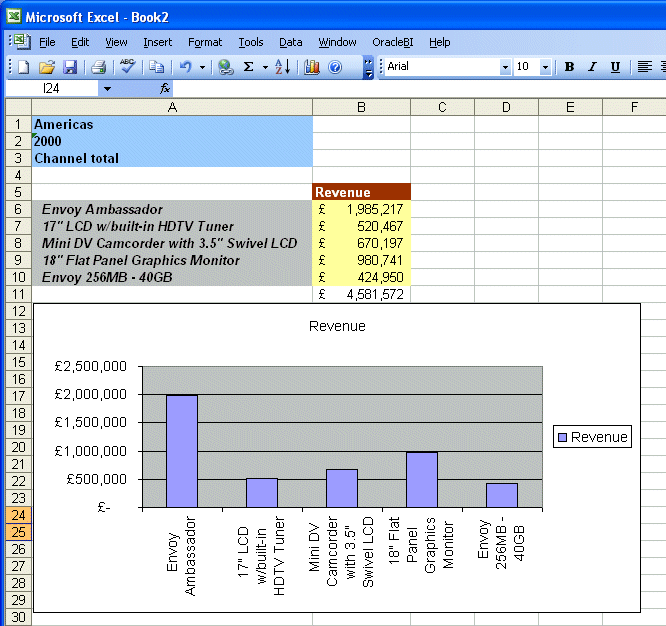This screenshot has width=666, height=626.
Task: Open the Tools menu
Action: tap(251, 42)
